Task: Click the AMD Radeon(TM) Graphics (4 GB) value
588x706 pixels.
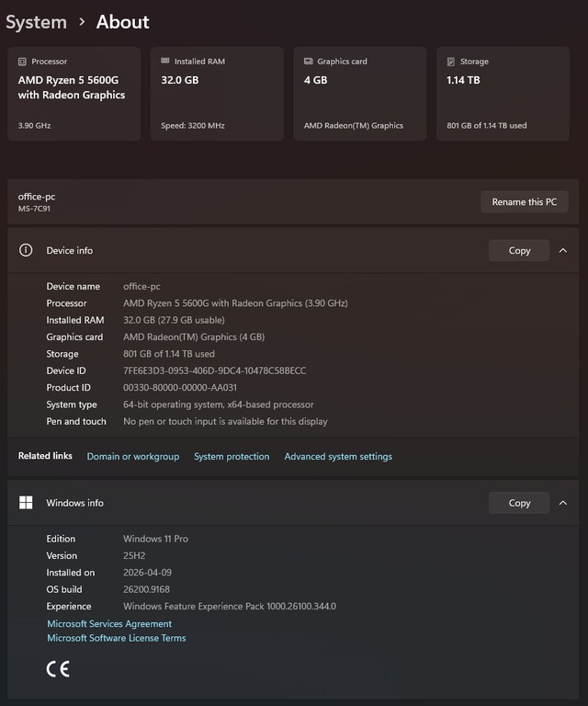Action: click(x=194, y=336)
